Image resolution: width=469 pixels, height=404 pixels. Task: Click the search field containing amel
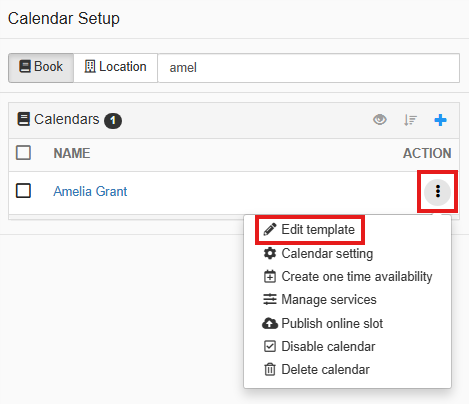click(x=309, y=68)
